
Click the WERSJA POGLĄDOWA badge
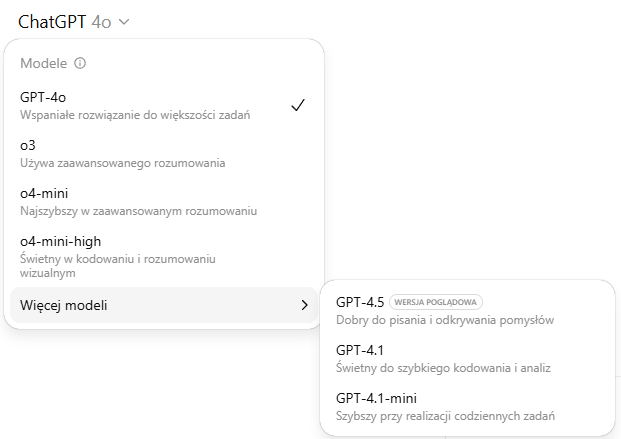click(x=436, y=302)
